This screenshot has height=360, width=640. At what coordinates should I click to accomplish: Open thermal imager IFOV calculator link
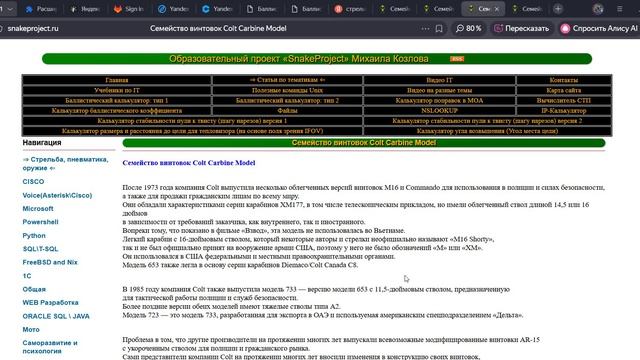point(192,131)
